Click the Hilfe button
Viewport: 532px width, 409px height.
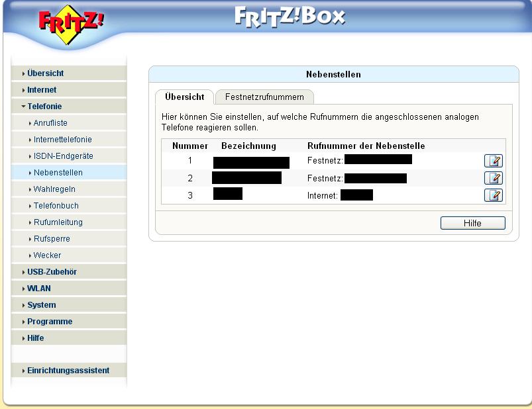[472, 223]
